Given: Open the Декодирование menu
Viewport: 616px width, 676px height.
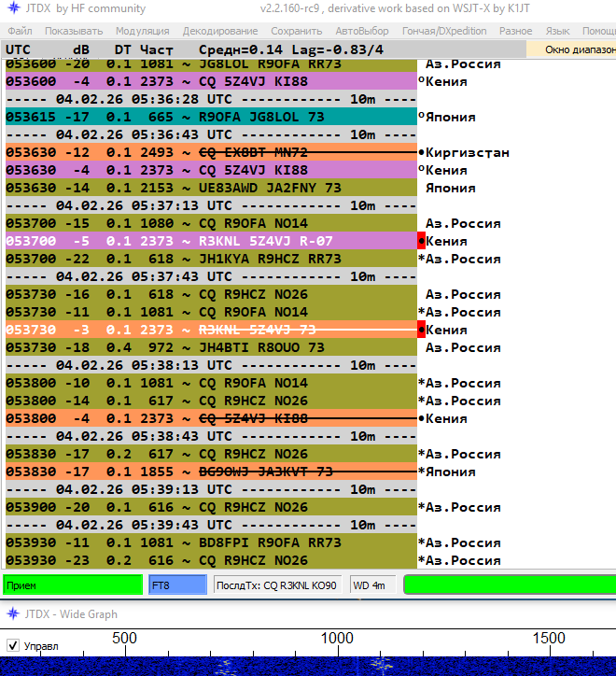Looking at the screenshot, I should (220, 31).
